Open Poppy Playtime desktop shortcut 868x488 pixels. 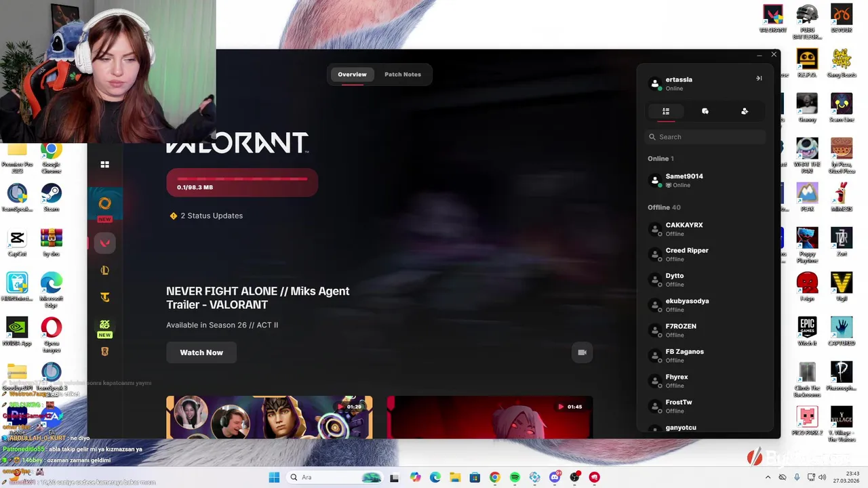click(x=807, y=245)
